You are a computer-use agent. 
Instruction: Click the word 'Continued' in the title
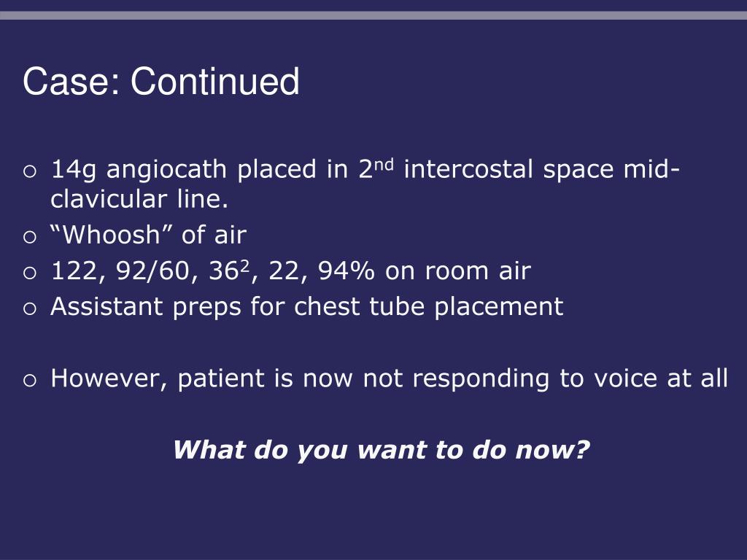pyautogui.click(x=215, y=82)
